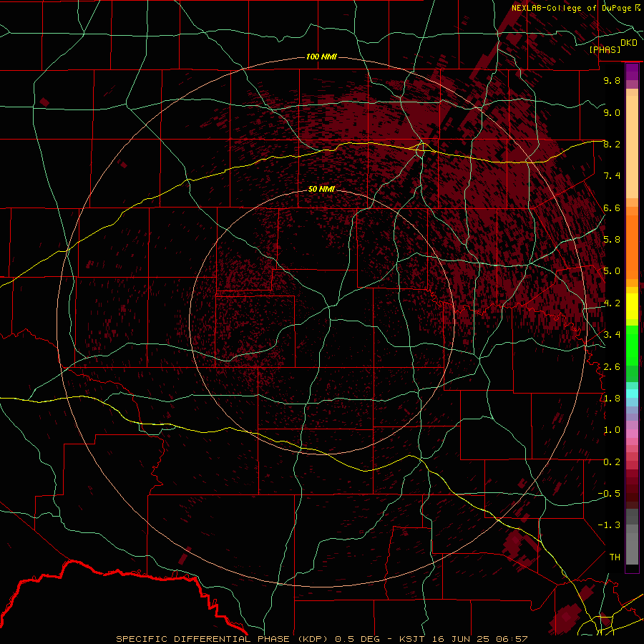The width and height of the screenshot is (644, 644).
Task: Select the 100 NMI range ring label
Action: (321, 57)
